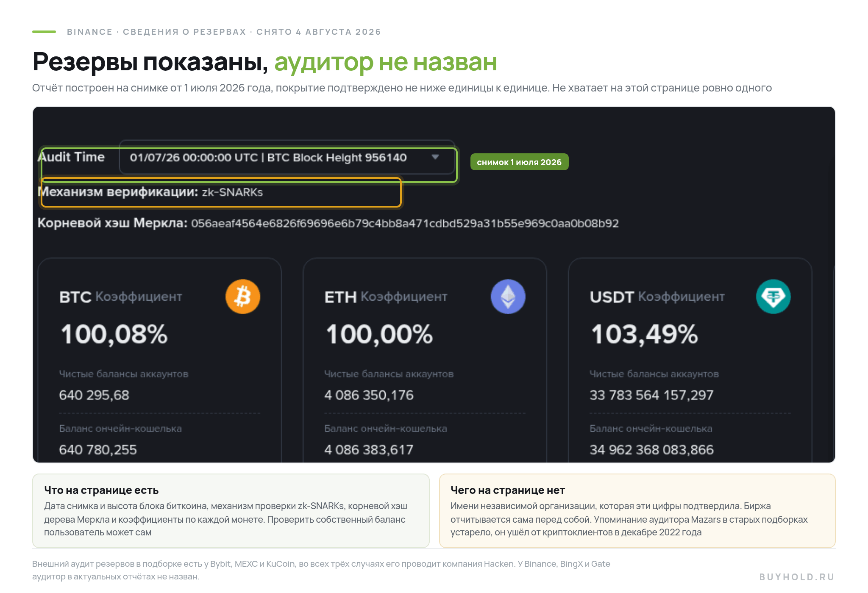Click the "Audit Time" label
Screen dimensions: 868x593
71,157
